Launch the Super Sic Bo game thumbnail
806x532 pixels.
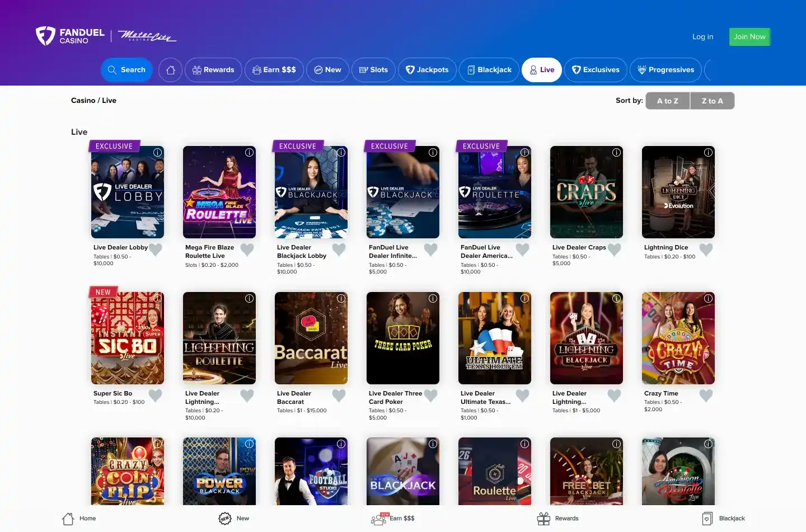click(x=128, y=338)
